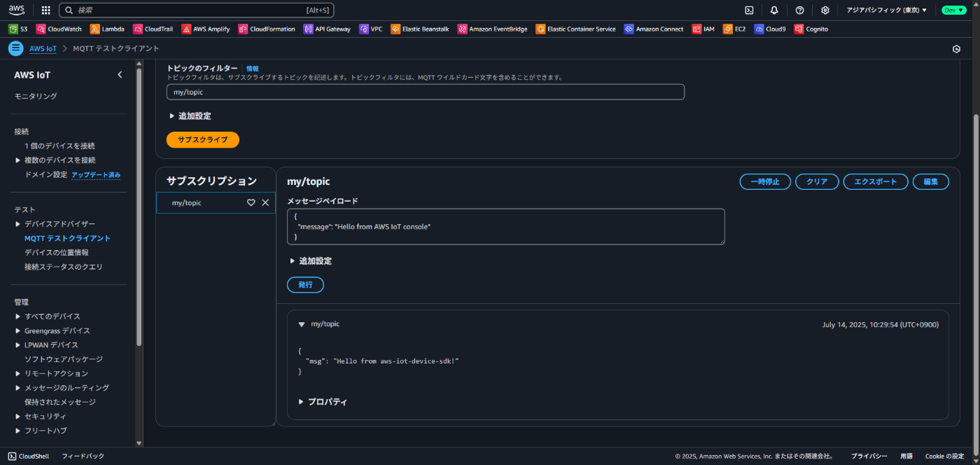980x465 pixels.
Task: Click the Export button
Action: click(876, 181)
